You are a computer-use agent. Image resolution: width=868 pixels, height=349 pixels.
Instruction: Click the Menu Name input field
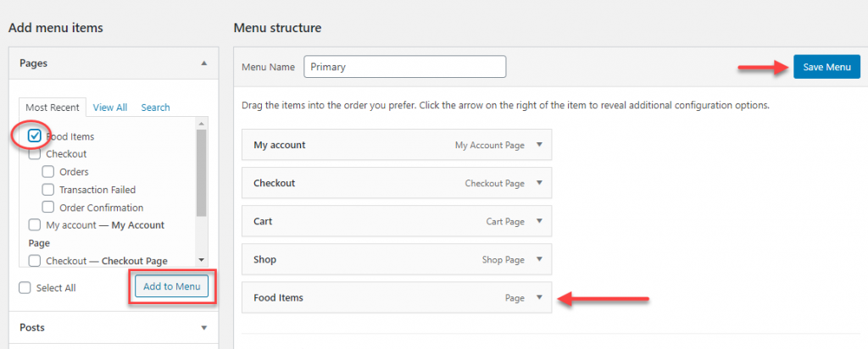405,67
